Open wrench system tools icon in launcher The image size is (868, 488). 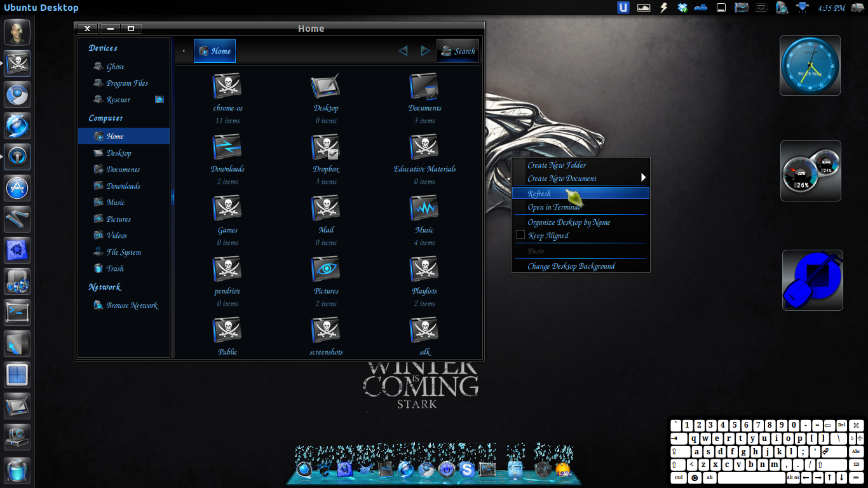(17, 219)
